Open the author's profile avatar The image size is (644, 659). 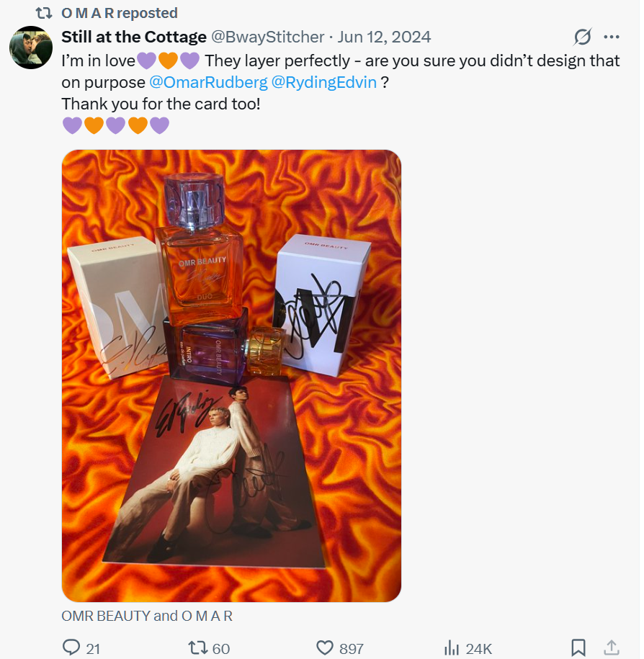(x=31, y=48)
